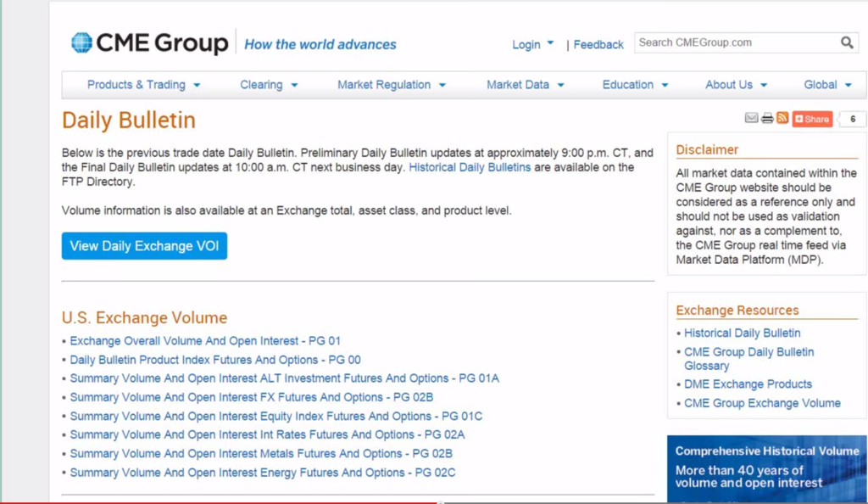Viewport: 868px width, 504px height.
Task: Expand the Market Data menu
Action: pos(526,85)
